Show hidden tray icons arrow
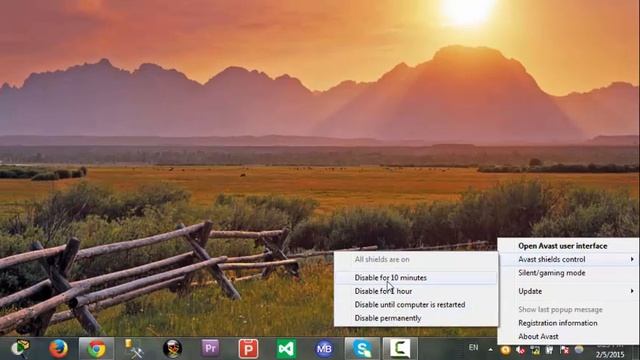The image size is (640, 360). click(490, 349)
